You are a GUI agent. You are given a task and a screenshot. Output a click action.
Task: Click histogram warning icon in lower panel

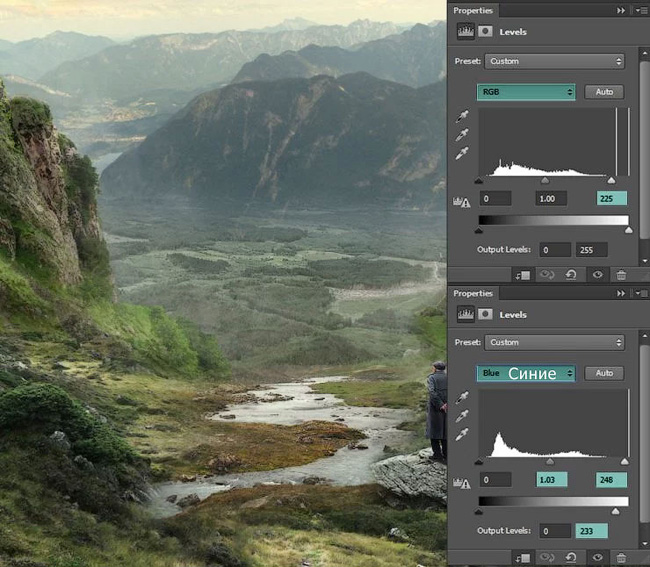461,483
